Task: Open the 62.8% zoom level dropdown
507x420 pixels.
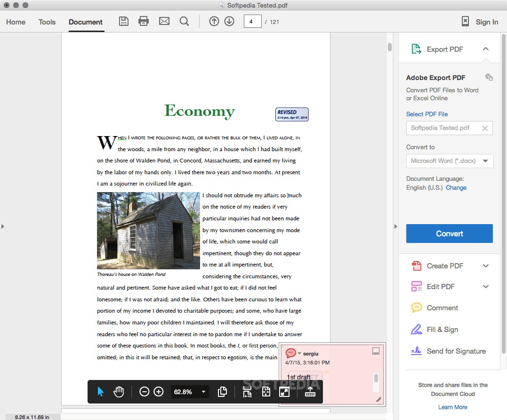Action: point(203,392)
